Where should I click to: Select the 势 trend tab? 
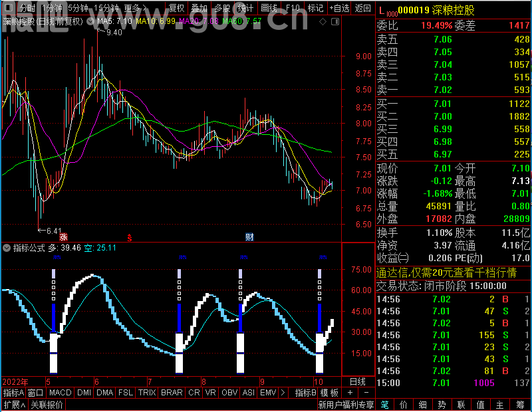pyautogui.click(x=442, y=405)
